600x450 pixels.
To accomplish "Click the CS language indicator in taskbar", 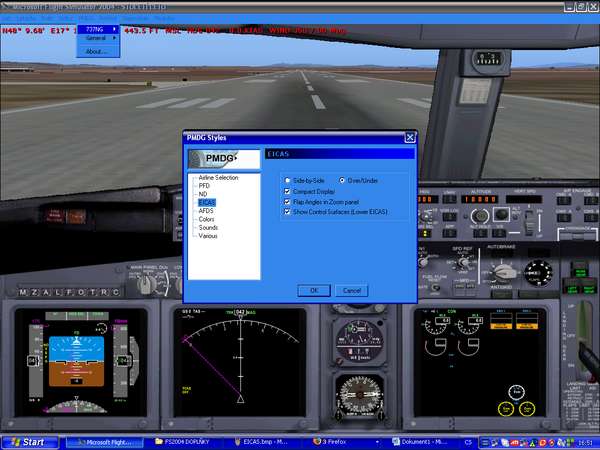I will pyautogui.click(x=468, y=442).
